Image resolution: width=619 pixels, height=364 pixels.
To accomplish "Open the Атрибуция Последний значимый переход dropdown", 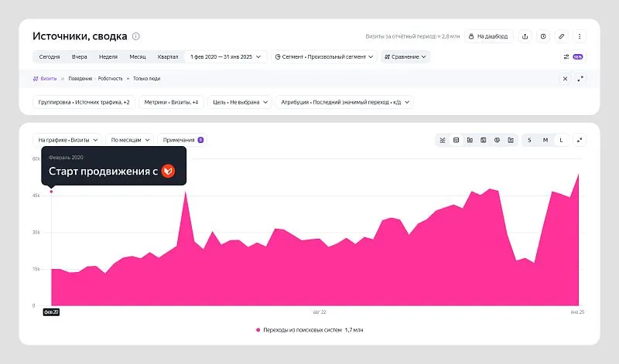I will pyautogui.click(x=344, y=102).
